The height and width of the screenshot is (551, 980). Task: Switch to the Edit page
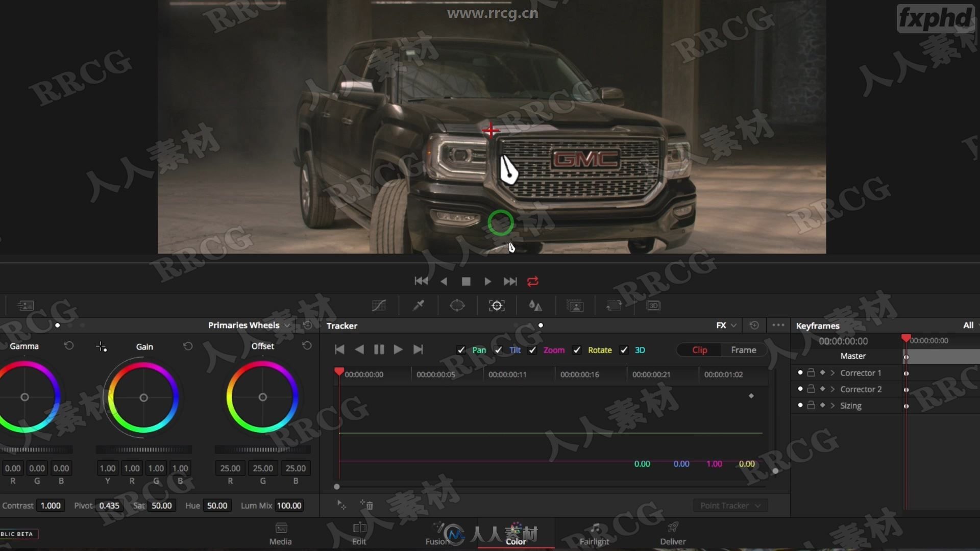tap(359, 534)
